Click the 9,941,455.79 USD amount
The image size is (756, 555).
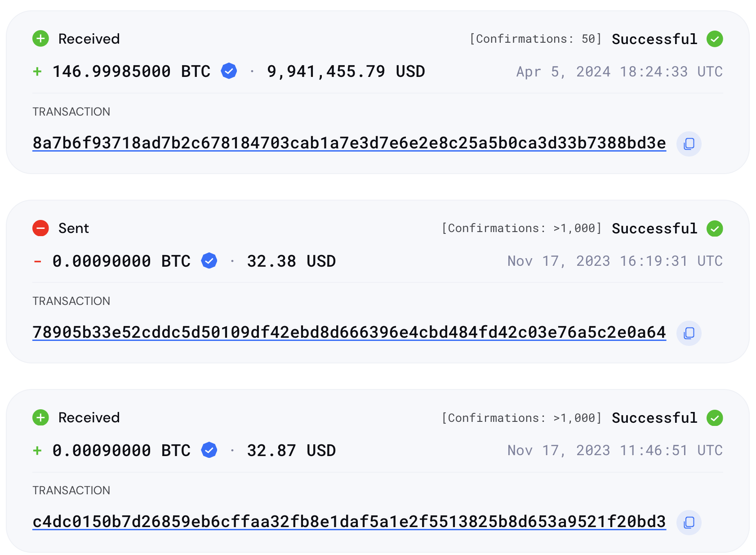[346, 71]
